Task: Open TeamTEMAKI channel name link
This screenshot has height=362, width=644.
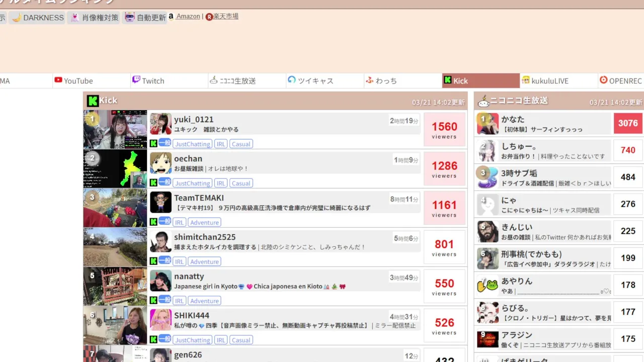Action: coord(199,198)
